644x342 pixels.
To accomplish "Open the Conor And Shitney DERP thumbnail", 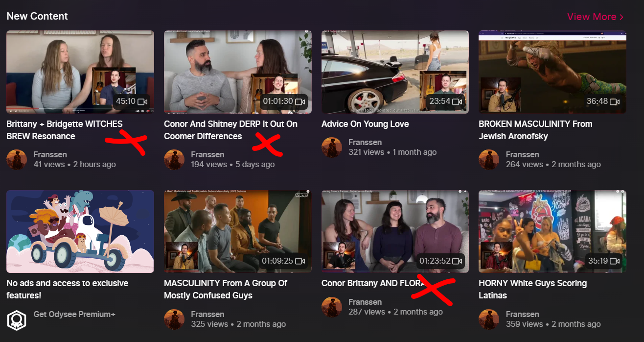I will point(238,72).
